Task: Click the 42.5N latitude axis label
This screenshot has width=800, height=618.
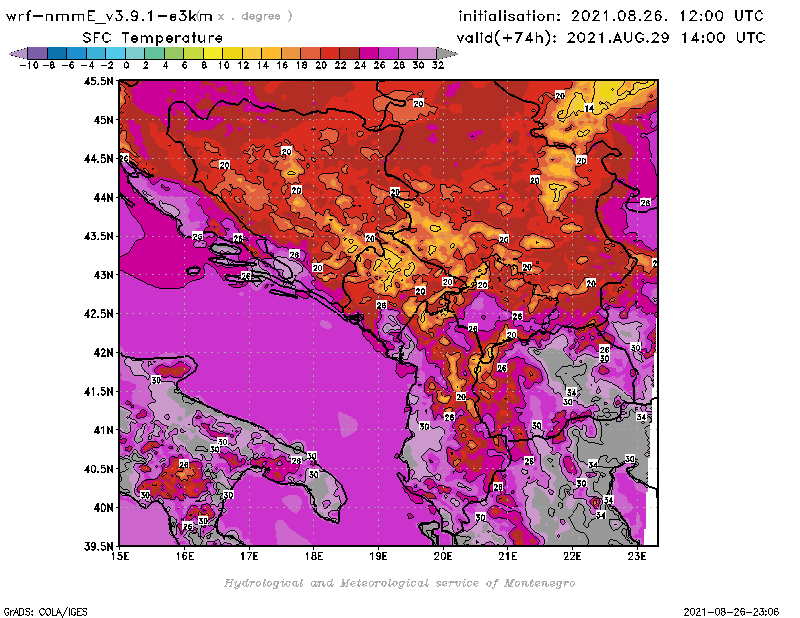Action: click(x=98, y=314)
